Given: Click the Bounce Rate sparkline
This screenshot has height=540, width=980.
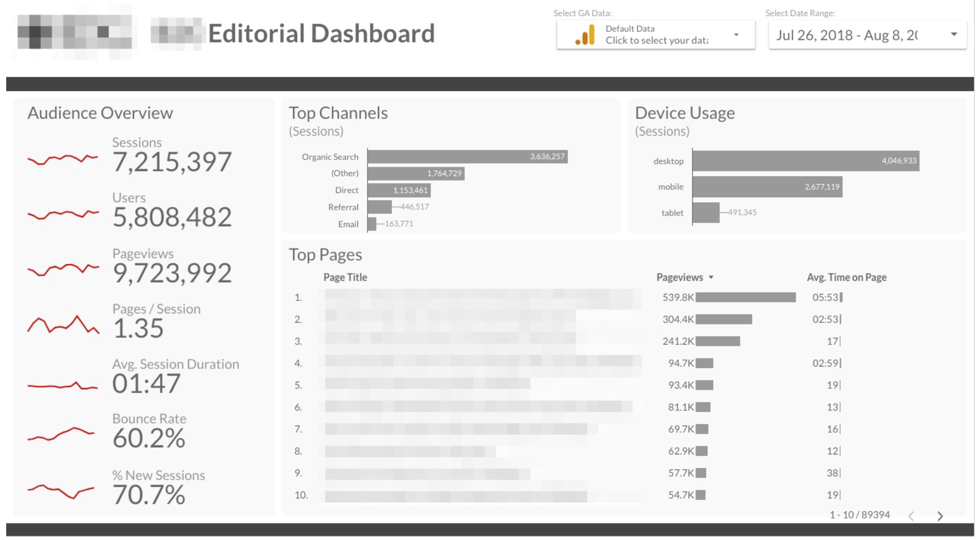Looking at the screenshot, I should (61, 434).
